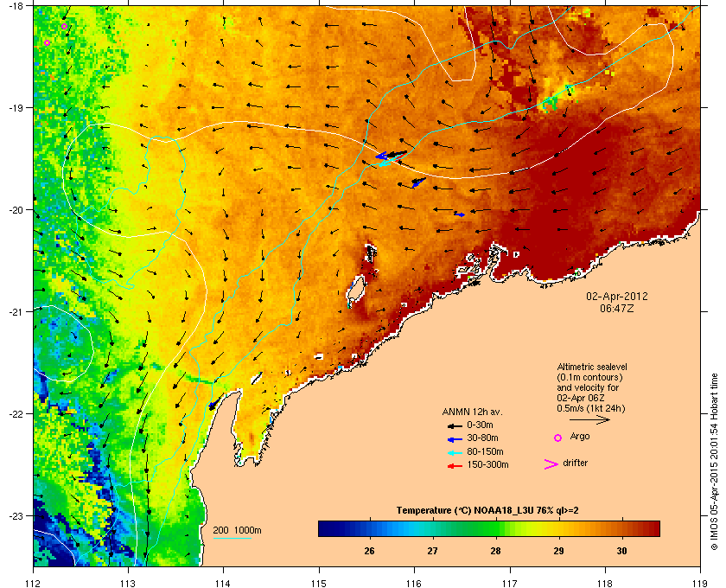The width and height of the screenshot is (726, 588).
Task: Click the longitude axis label 115
Action: [x=319, y=583]
